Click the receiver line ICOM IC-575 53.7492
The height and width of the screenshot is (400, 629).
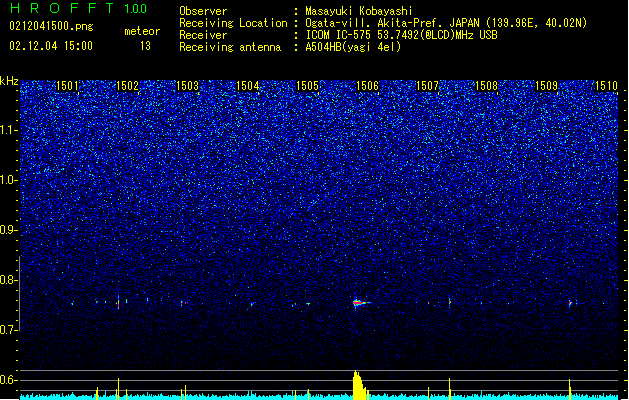(401, 35)
